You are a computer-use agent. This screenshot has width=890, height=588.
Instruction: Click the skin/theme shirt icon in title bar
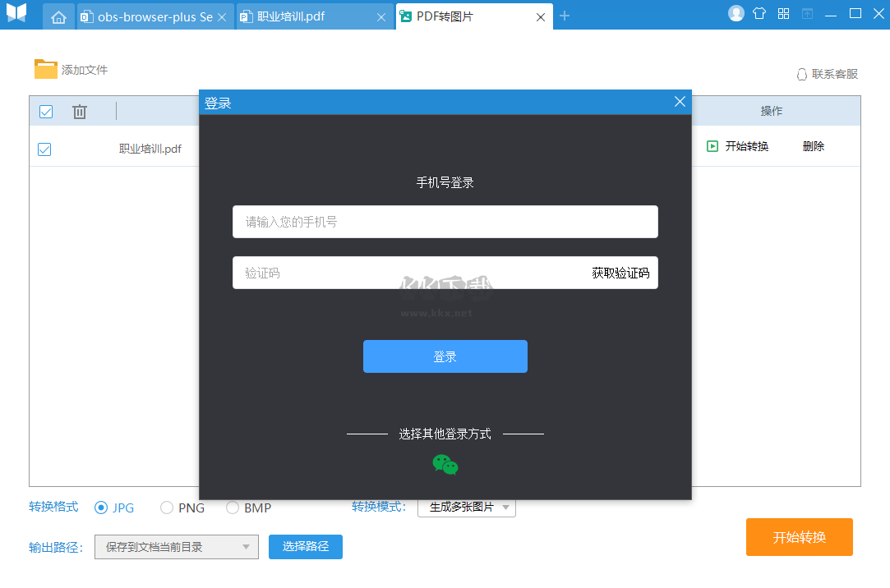(x=759, y=12)
